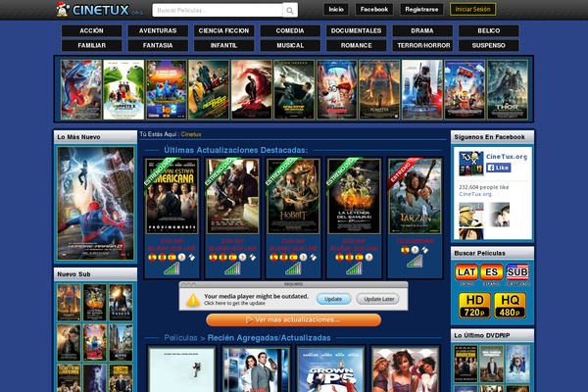Viewport: 588px width, 392px height.
Task: Open the CineTux.org Facebook link
Action: (x=507, y=157)
